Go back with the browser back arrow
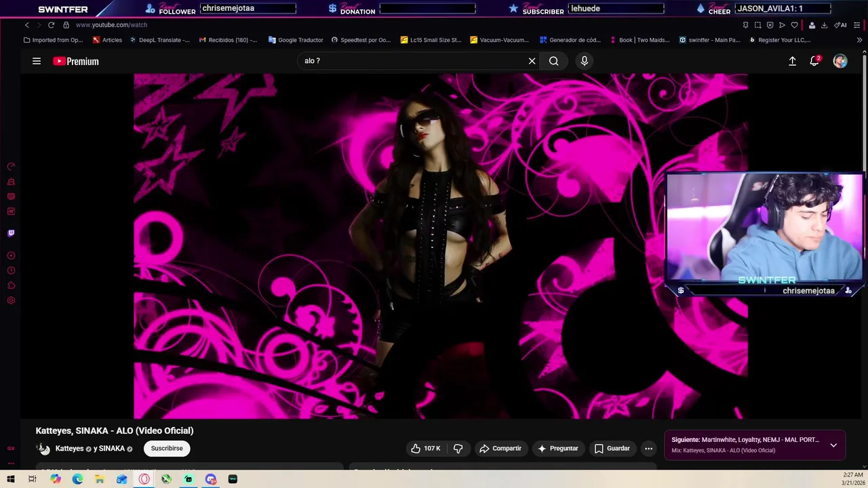This screenshot has width=868, height=488. (x=27, y=25)
